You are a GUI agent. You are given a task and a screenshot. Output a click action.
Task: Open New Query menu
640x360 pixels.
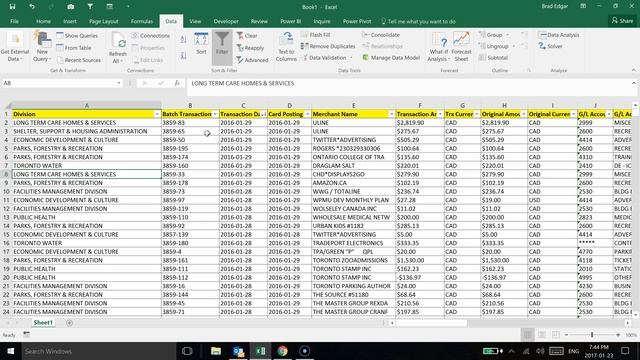(42, 47)
